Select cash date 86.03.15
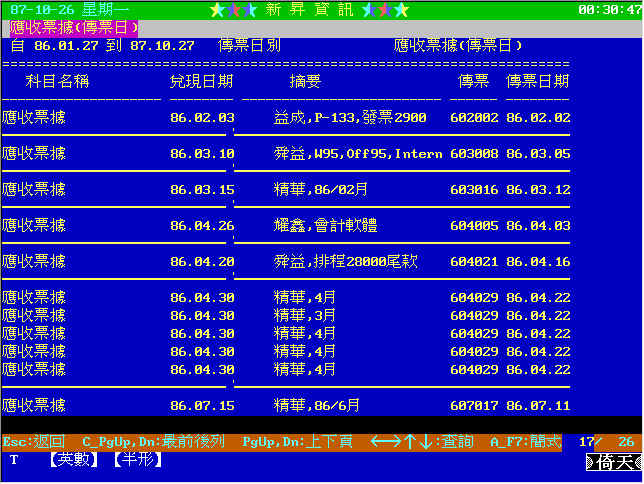The height and width of the screenshot is (484, 644). point(202,190)
